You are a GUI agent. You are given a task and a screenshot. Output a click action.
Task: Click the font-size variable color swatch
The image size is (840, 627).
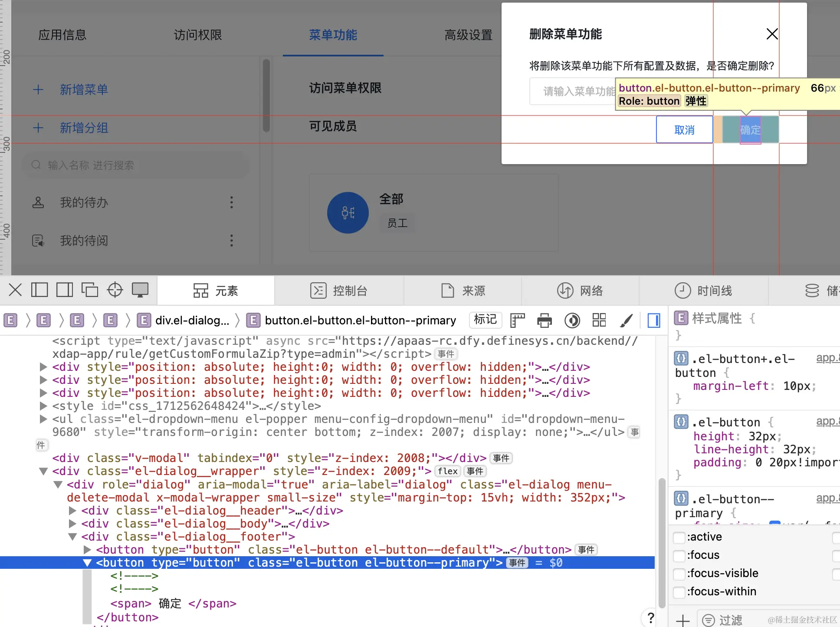(774, 523)
